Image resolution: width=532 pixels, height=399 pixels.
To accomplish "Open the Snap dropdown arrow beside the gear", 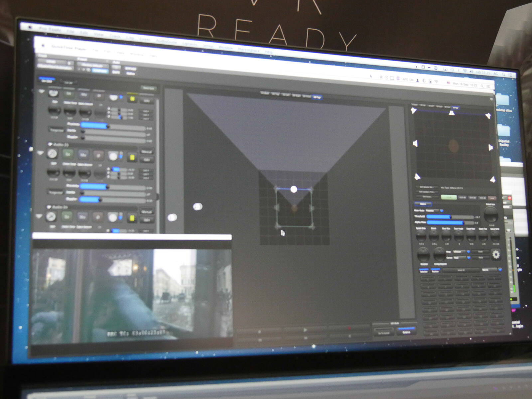I will coord(468,252).
